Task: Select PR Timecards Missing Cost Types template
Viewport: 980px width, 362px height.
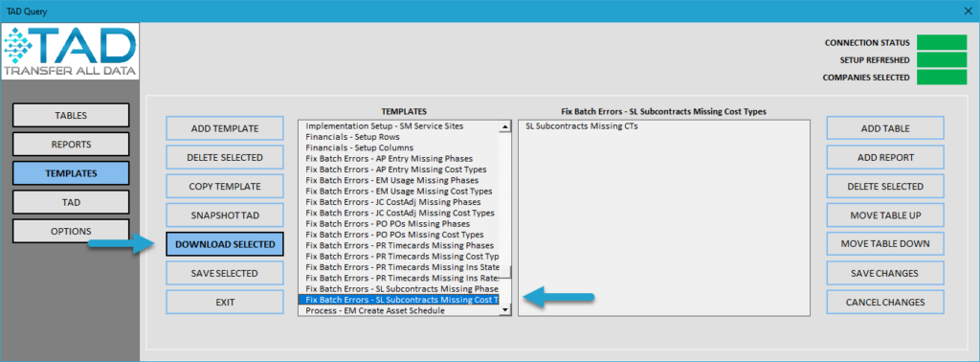Action: coord(399,257)
